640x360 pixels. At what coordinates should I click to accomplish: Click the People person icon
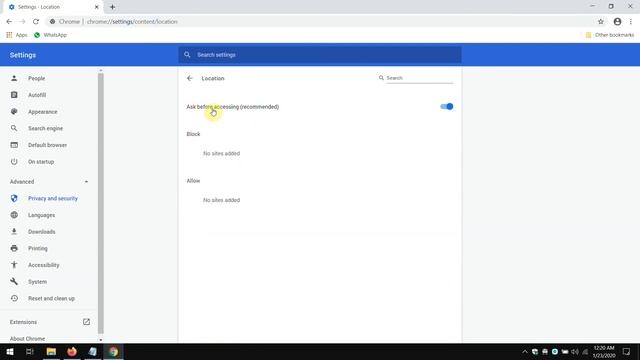click(14, 78)
